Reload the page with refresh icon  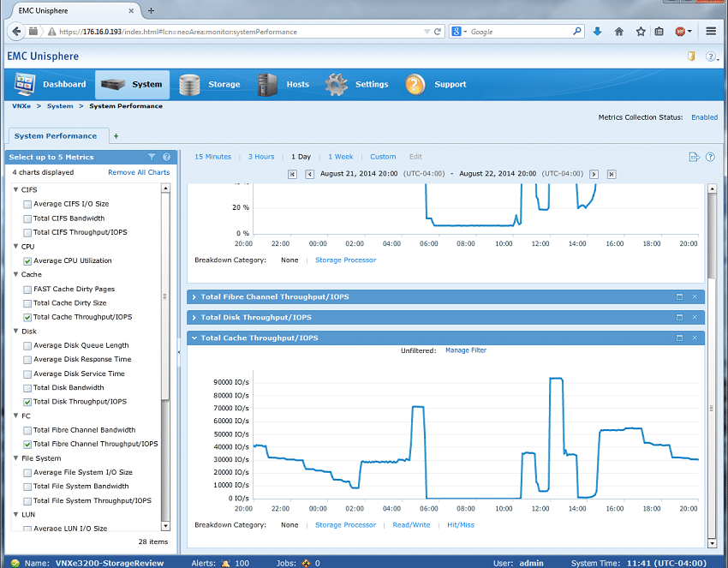pos(438,32)
